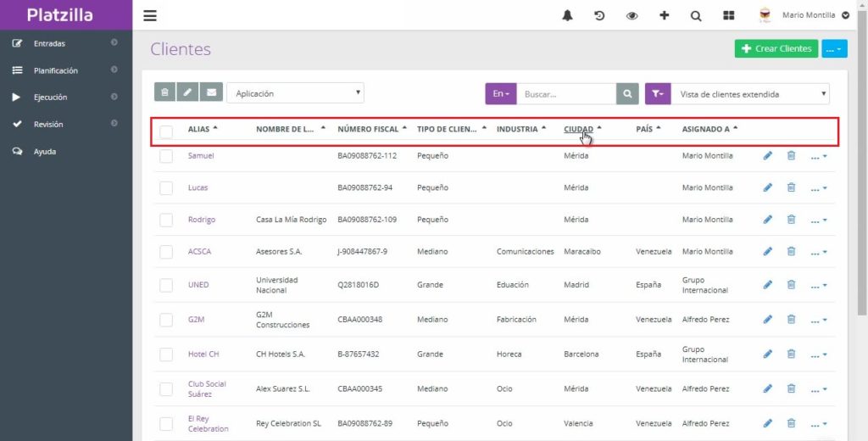The image size is (868, 441).
Task: Check the Rodrigo row checkbox
Action: [x=166, y=220]
